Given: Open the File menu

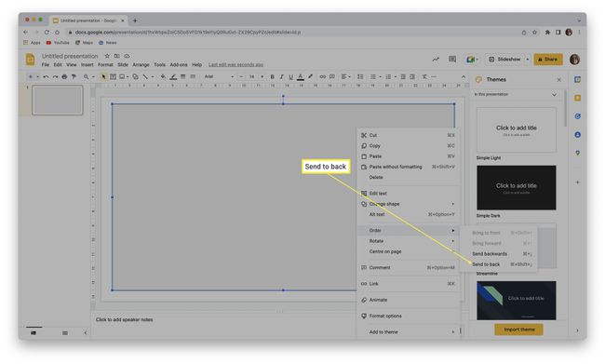Looking at the screenshot, I should 46,65.
